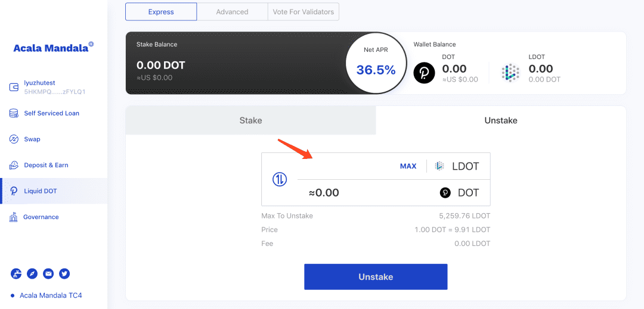The height and width of the screenshot is (309, 644).
Task: Click the blue Unstake button
Action: 376,277
